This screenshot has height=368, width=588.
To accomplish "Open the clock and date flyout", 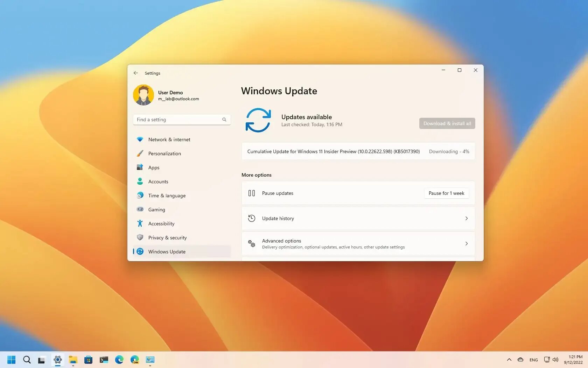I will pyautogui.click(x=573, y=360).
